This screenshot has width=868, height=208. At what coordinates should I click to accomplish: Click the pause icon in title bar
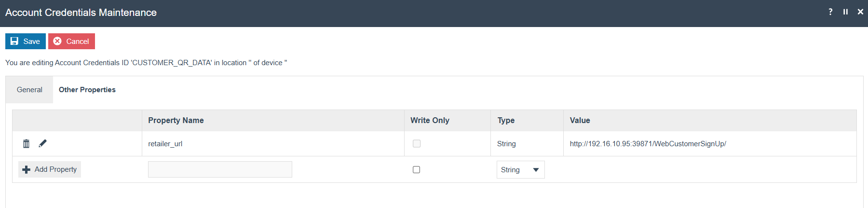click(x=845, y=12)
